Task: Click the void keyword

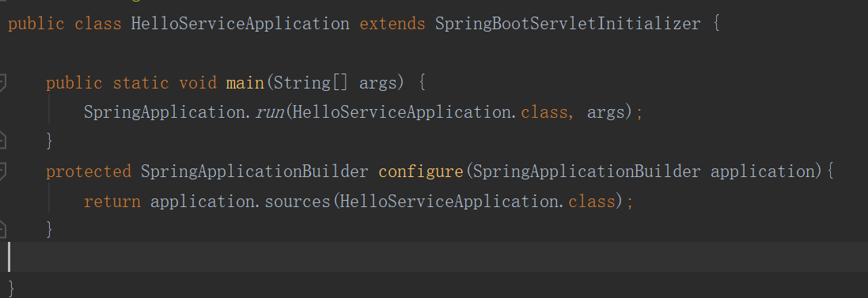Action: (x=198, y=83)
